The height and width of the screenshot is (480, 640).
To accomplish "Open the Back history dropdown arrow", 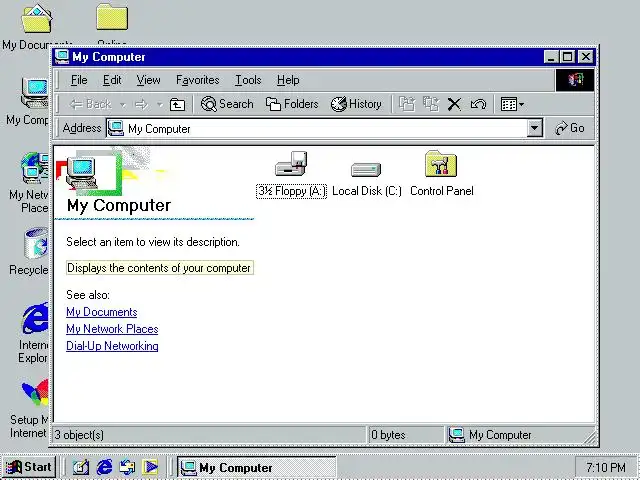I will [123, 105].
